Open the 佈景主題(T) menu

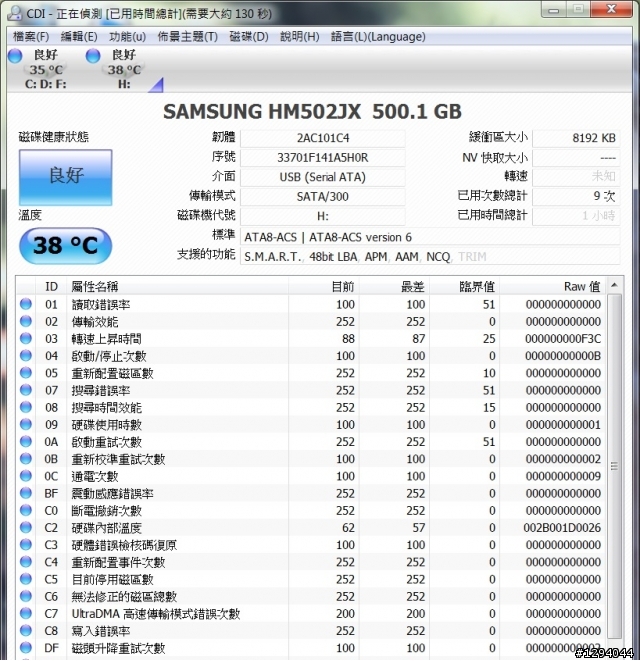[x=188, y=37]
